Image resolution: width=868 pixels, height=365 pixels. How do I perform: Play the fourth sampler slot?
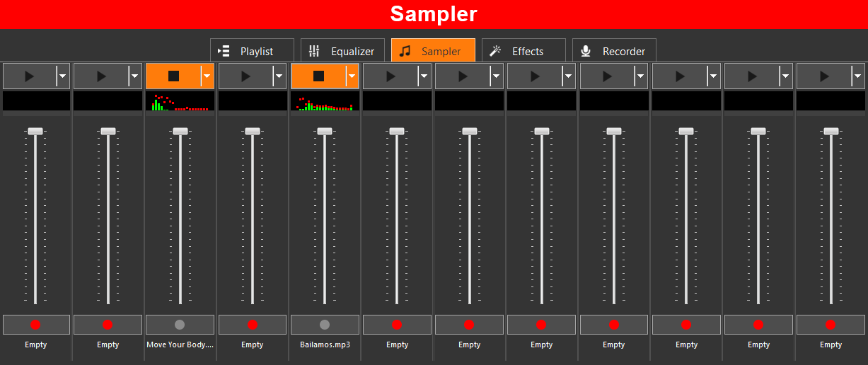[245, 76]
